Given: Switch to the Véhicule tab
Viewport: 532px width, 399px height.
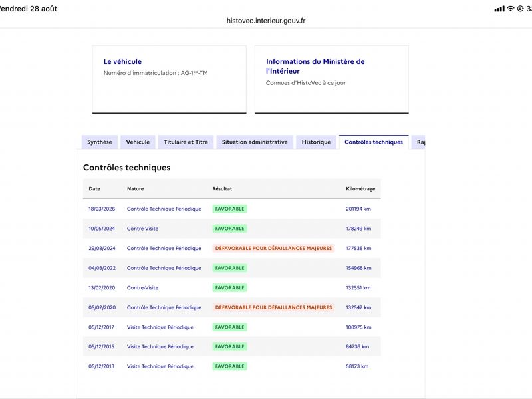Looking at the screenshot, I should [x=138, y=142].
